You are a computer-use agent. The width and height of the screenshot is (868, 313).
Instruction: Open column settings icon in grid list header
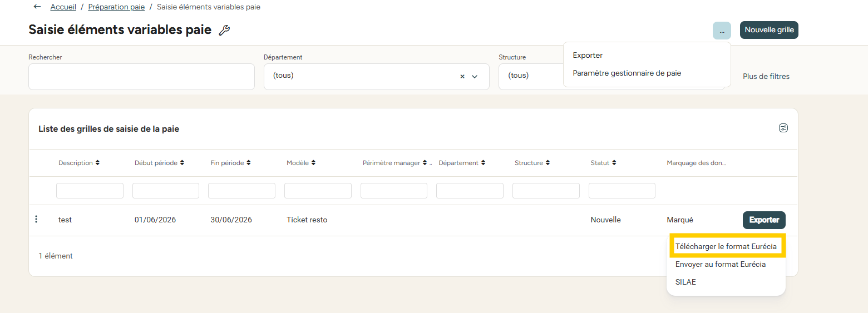[783, 128]
